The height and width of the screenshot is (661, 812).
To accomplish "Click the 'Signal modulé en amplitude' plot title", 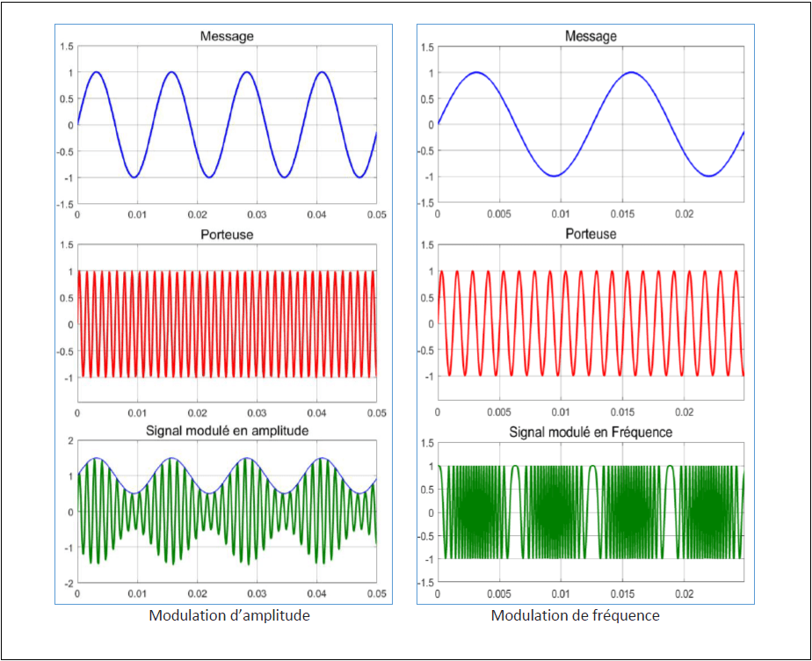I will [x=227, y=430].
